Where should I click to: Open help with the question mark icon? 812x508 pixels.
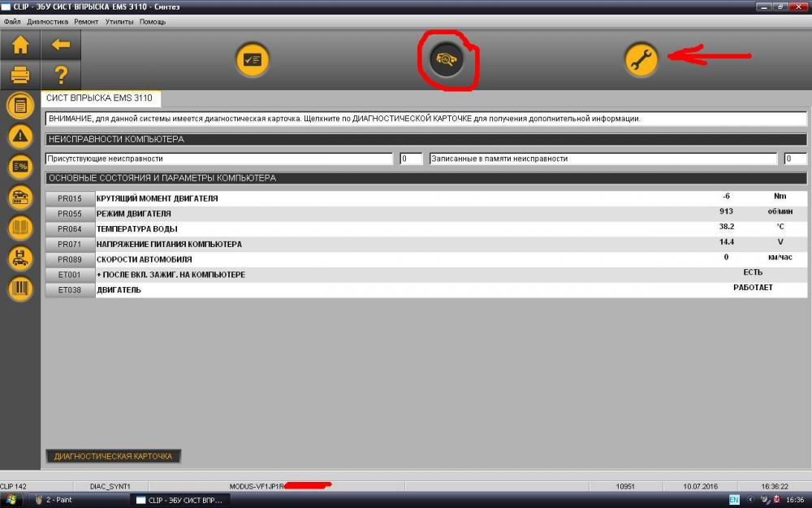pos(61,75)
